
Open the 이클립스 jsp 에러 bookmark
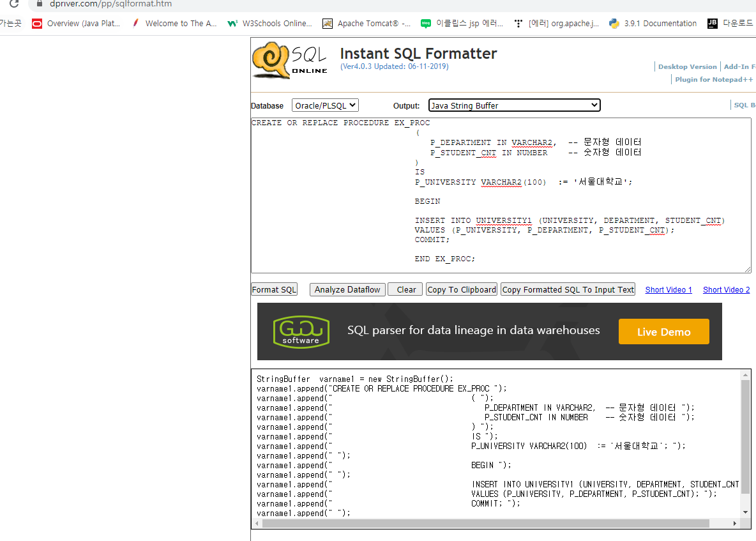462,23
